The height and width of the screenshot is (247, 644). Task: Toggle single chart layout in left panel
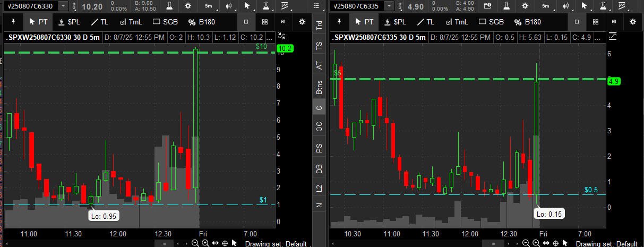point(246,22)
